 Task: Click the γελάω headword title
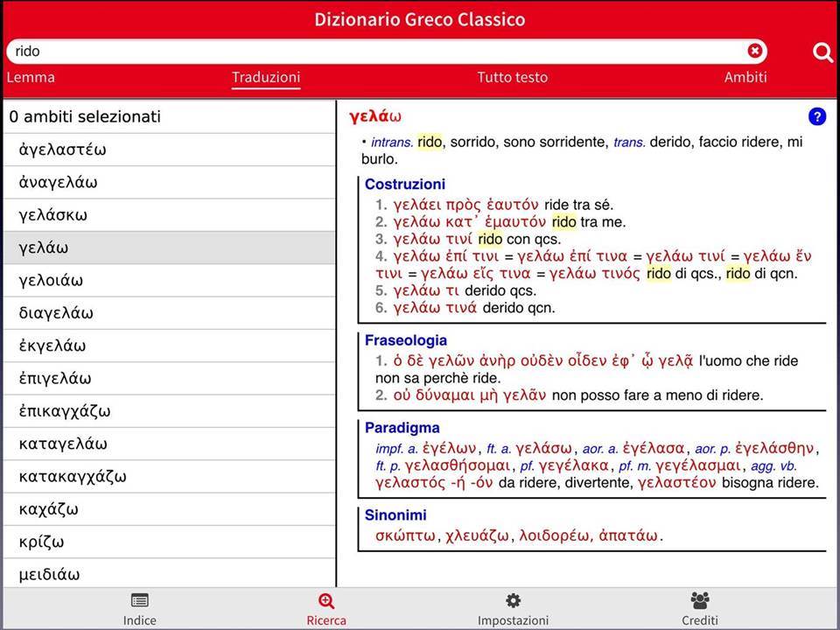tap(375, 116)
